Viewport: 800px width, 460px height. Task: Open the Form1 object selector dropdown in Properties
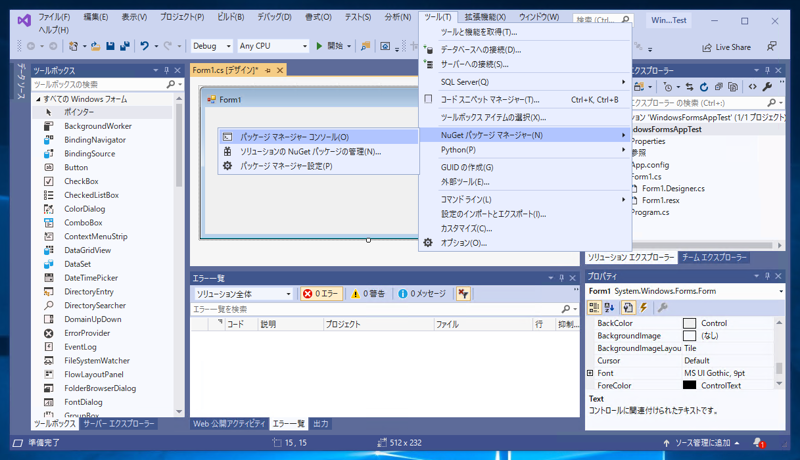pyautogui.click(x=781, y=291)
